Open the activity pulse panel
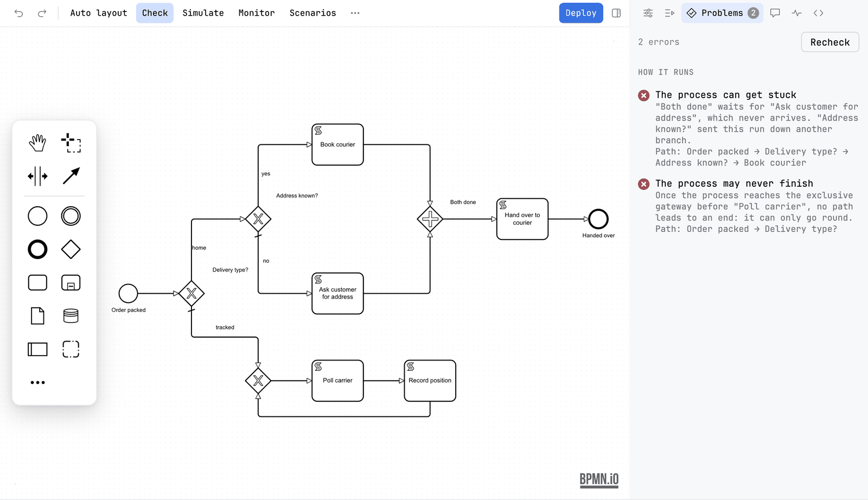 pos(796,13)
